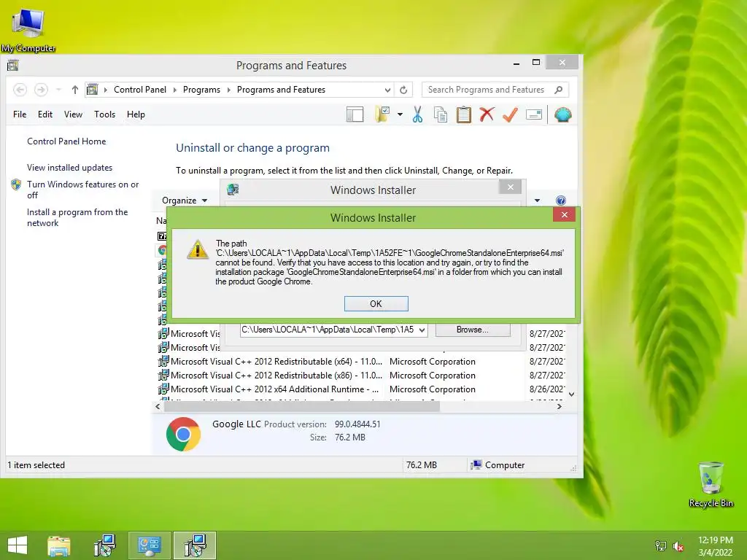Image resolution: width=747 pixels, height=560 pixels.
Task: Refresh the Programs and Features view
Action: 403,90
